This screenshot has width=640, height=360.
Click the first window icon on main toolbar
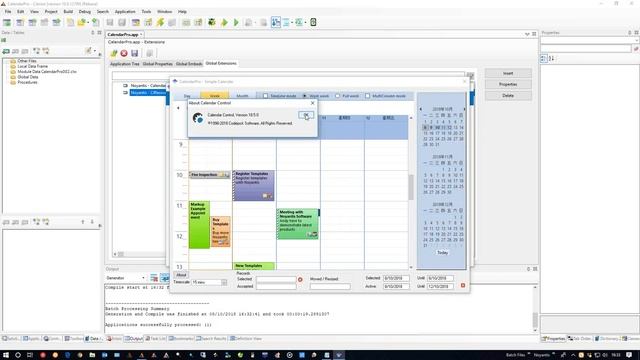click(7, 22)
